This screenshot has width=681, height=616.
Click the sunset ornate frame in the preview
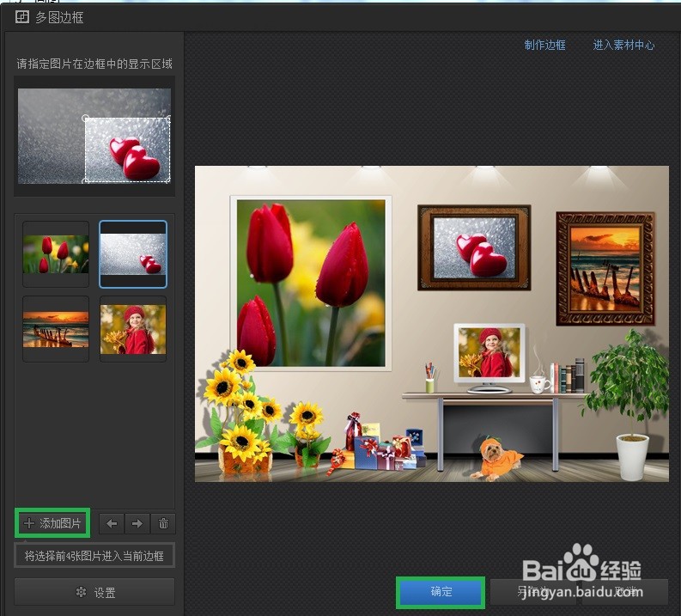point(605,269)
